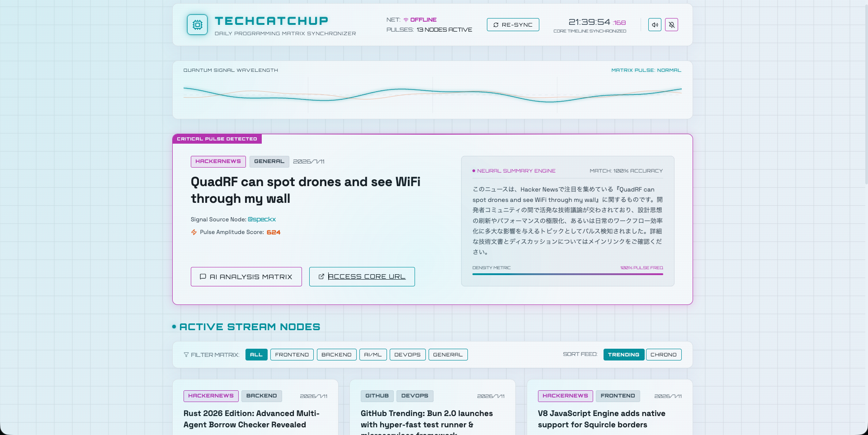Click the filter funnel icon
The width and height of the screenshot is (868, 435).
[x=186, y=355]
